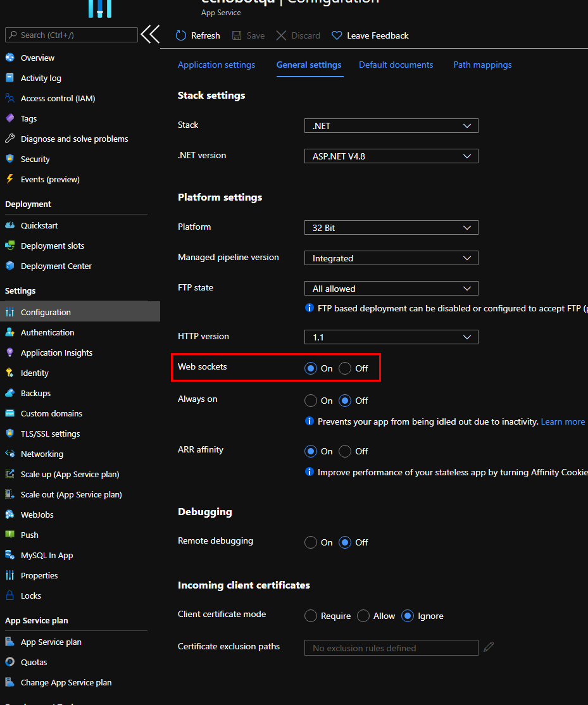588x705 pixels.
Task: Follow the Learn more link
Action: 563,421
